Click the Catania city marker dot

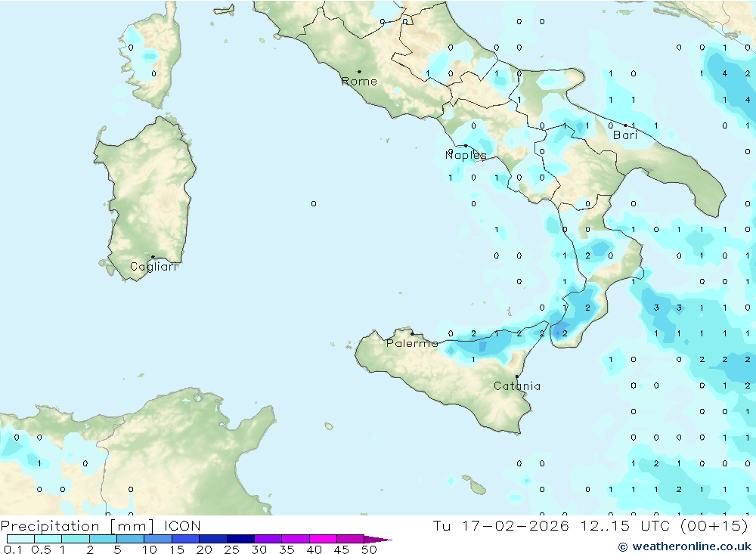[x=517, y=376]
